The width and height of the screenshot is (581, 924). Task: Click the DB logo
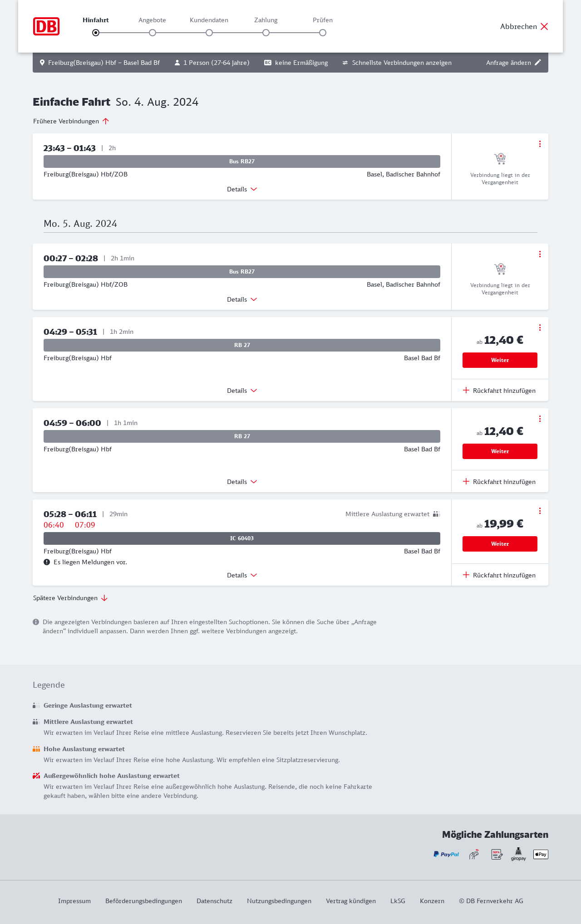click(x=46, y=26)
